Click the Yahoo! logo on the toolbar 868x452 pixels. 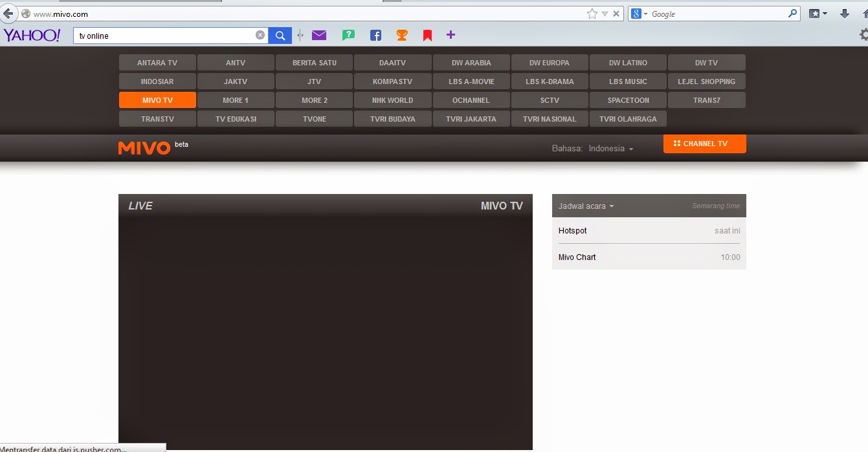tap(32, 36)
